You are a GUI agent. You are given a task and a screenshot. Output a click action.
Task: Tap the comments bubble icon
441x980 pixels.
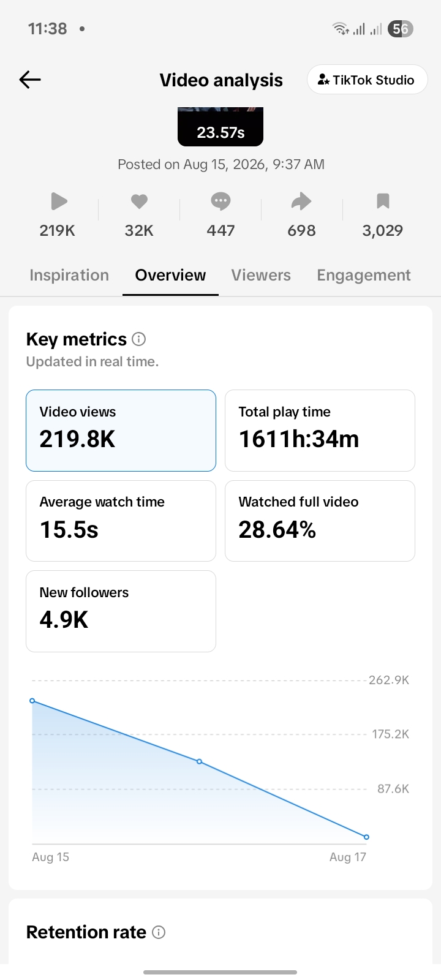[x=221, y=201]
